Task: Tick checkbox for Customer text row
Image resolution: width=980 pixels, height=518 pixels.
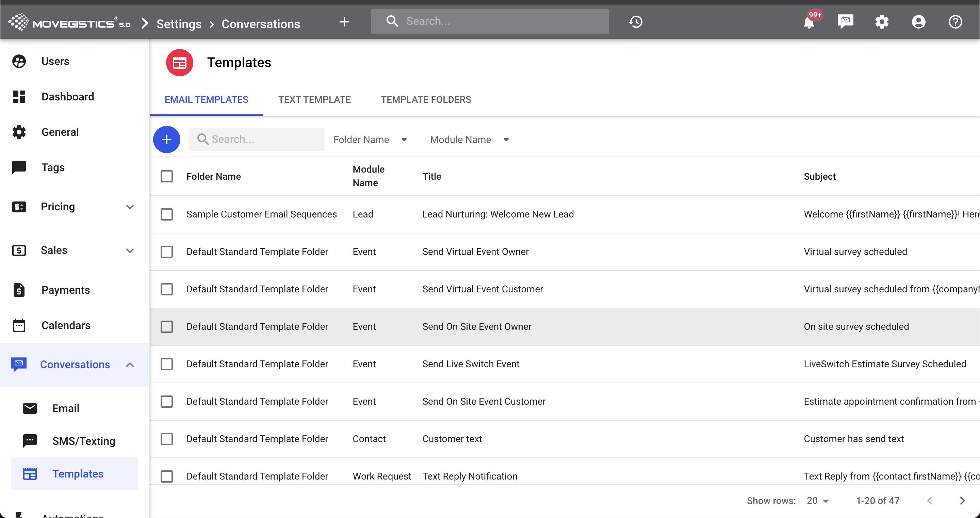Action: [166, 439]
